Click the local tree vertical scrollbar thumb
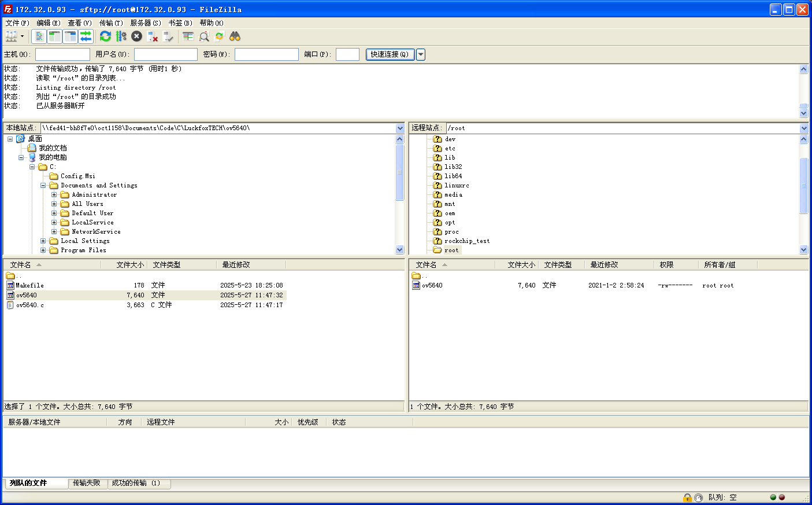 point(399,172)
